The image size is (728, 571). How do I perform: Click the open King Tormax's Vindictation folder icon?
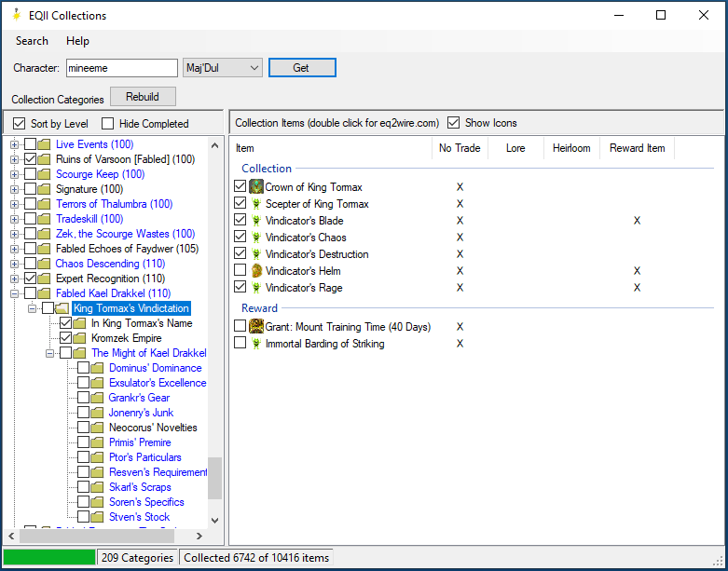(x=62, y=308)
